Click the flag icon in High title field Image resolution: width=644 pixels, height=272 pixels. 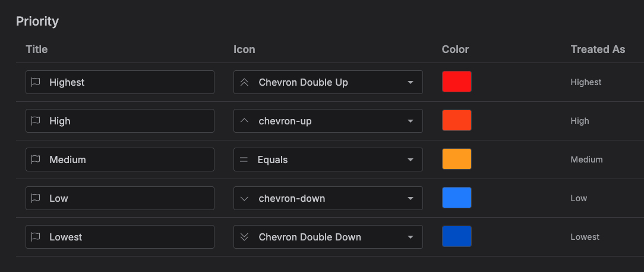click(x=36, y=121)
